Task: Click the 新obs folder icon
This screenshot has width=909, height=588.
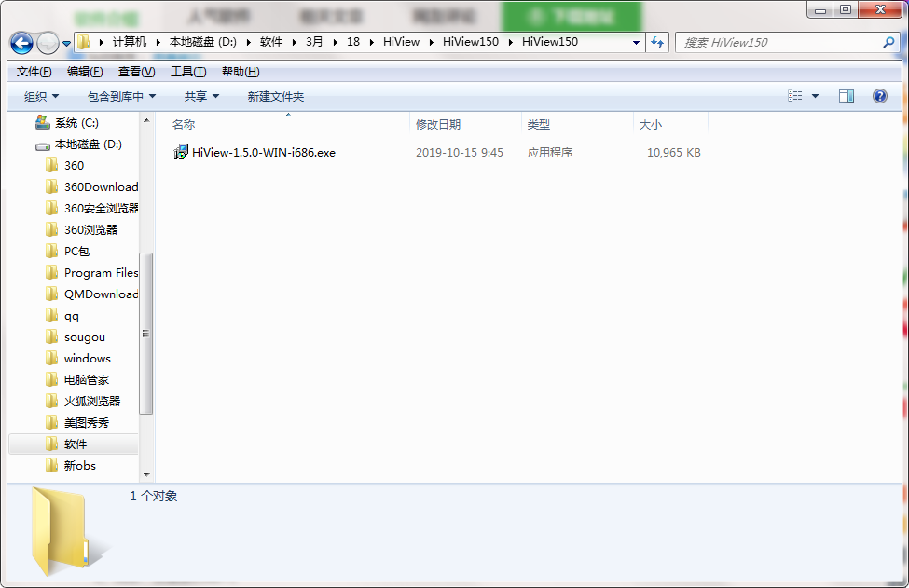Action: [x=51, y=466]
